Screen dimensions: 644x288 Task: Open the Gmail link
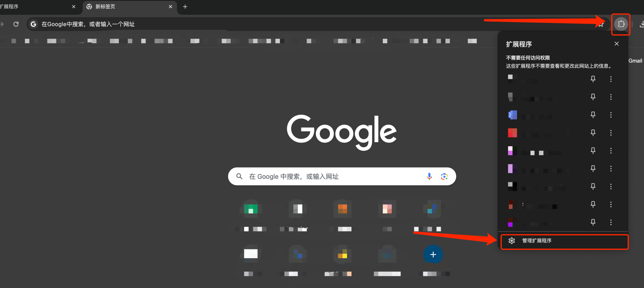635,61
